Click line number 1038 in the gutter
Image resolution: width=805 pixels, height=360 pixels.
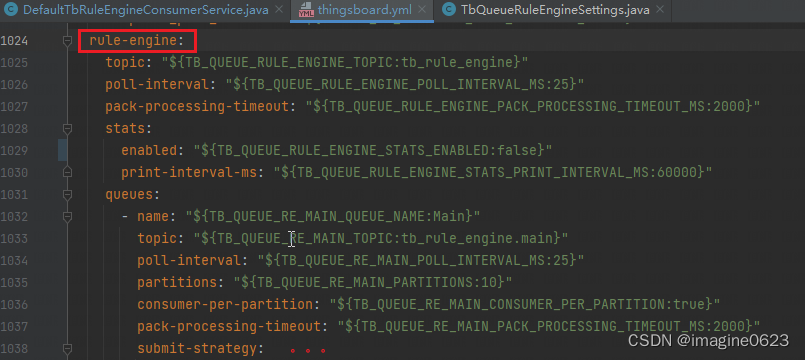pos(14,348)
